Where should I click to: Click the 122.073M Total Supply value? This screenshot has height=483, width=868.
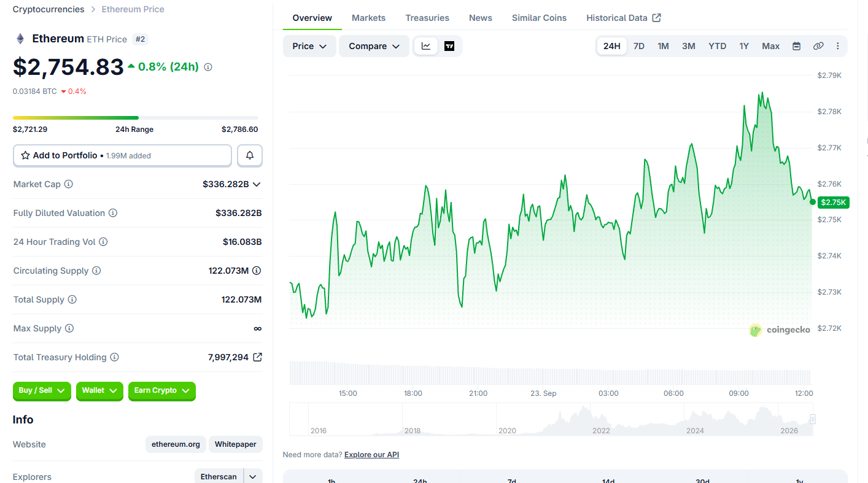242,299
